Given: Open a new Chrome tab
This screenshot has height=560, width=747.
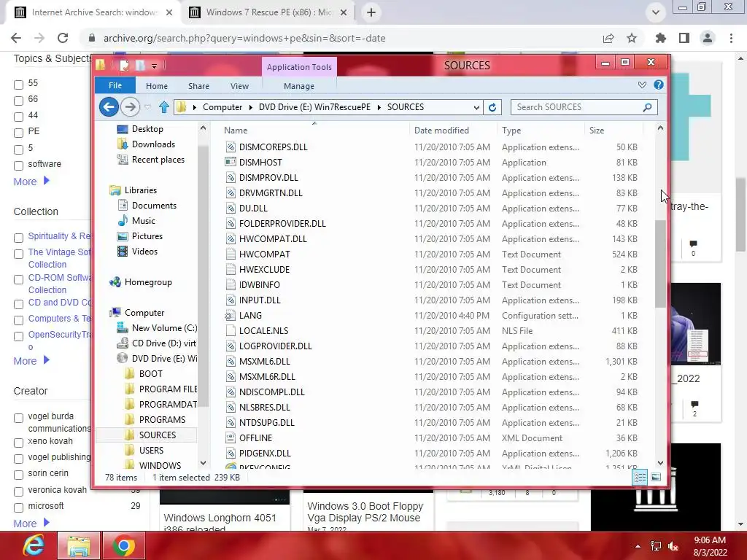Looking at the screenshot, I should pyautogui.click(x=371, y=12).
